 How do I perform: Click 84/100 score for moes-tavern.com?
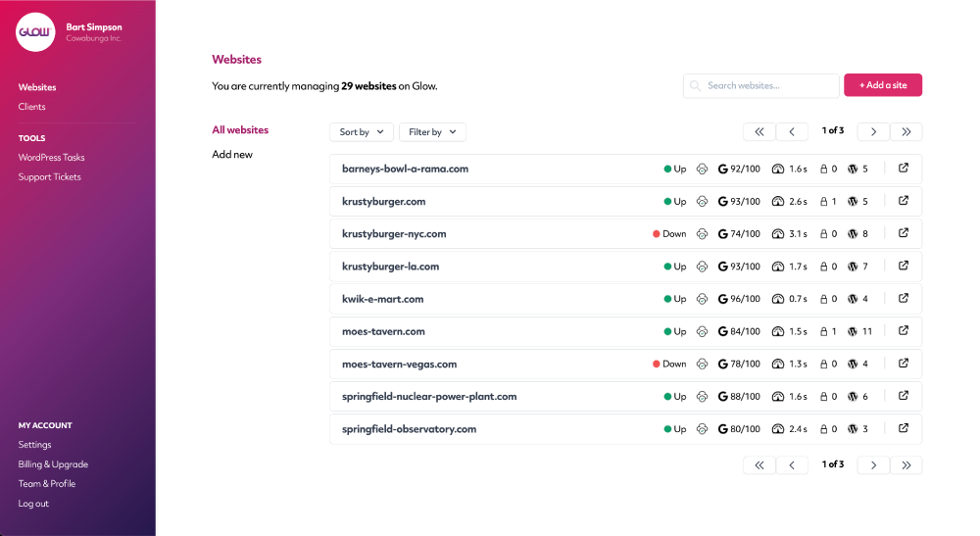745,331
